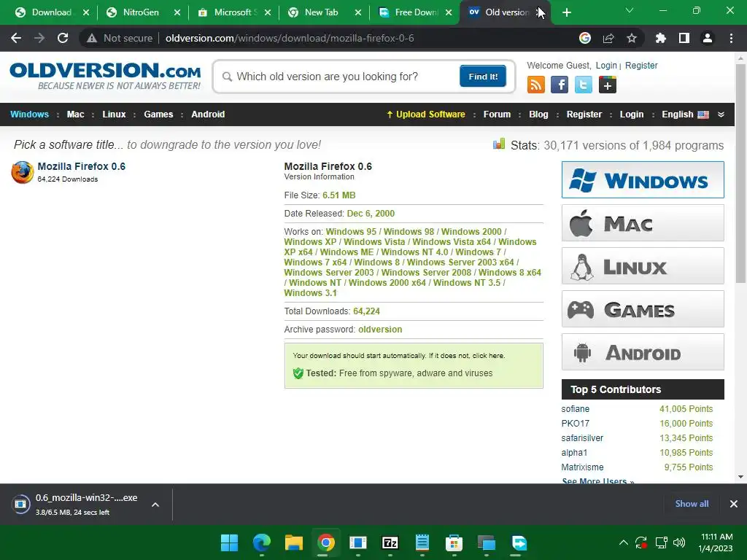Select Linux in the navigation bar
Viewport: 747px width, 560px height.
tap(114, 114)
